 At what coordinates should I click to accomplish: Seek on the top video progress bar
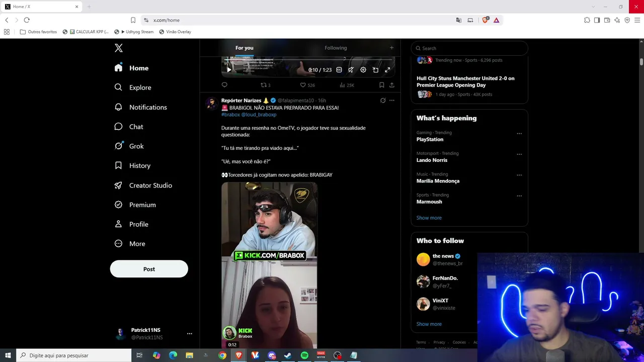pyautogui.click(x=309, y=59)
